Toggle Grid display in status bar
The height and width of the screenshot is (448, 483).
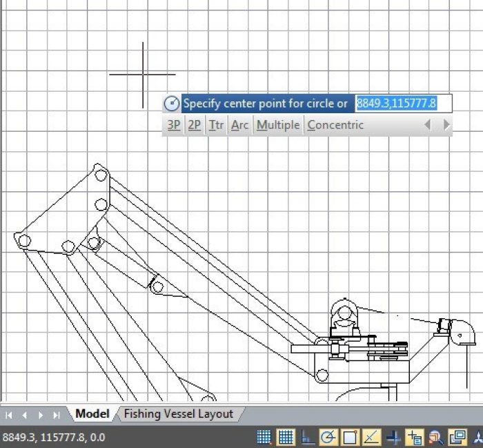pyautogui.click(x=286, y=437)
